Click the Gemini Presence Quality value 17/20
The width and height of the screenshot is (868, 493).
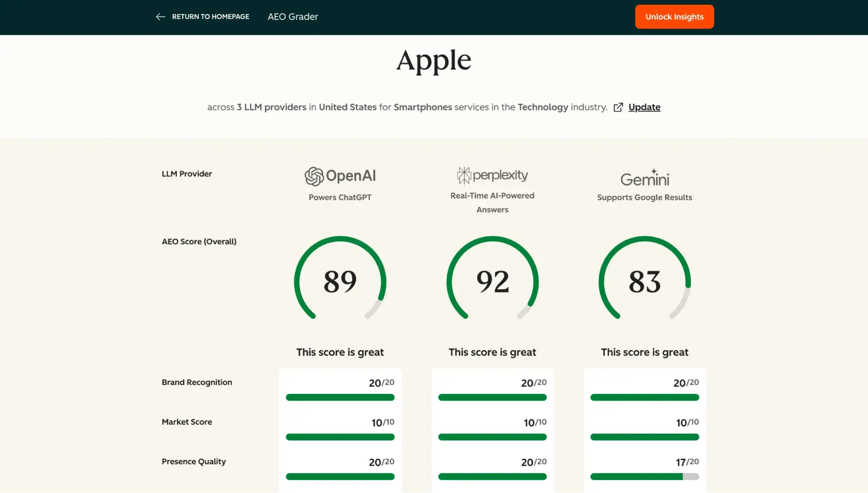point(687,462)
